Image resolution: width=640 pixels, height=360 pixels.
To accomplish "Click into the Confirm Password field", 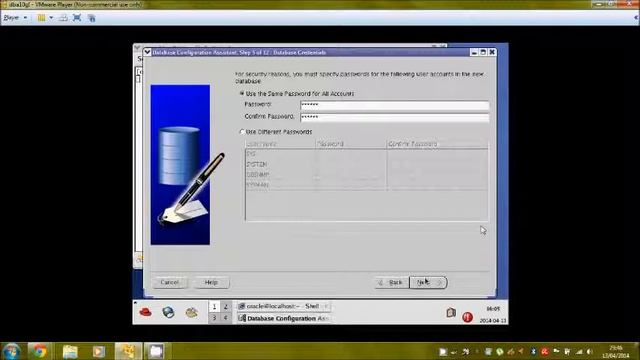I will click(394, 117).
